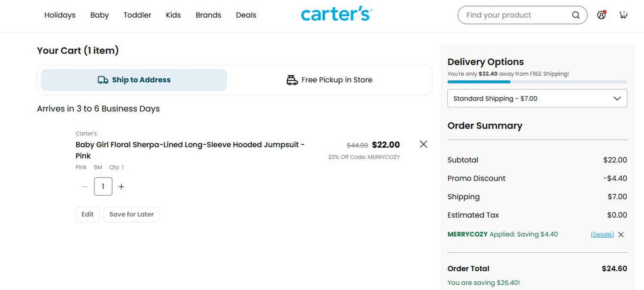The image size is (644, 290).
Task: Increase quantity with plus button
Action: pos(121,186)
